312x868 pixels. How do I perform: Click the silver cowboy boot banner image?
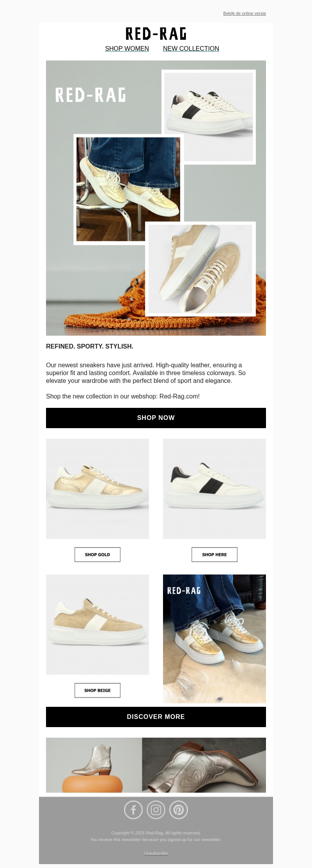(x=156, y=765)
